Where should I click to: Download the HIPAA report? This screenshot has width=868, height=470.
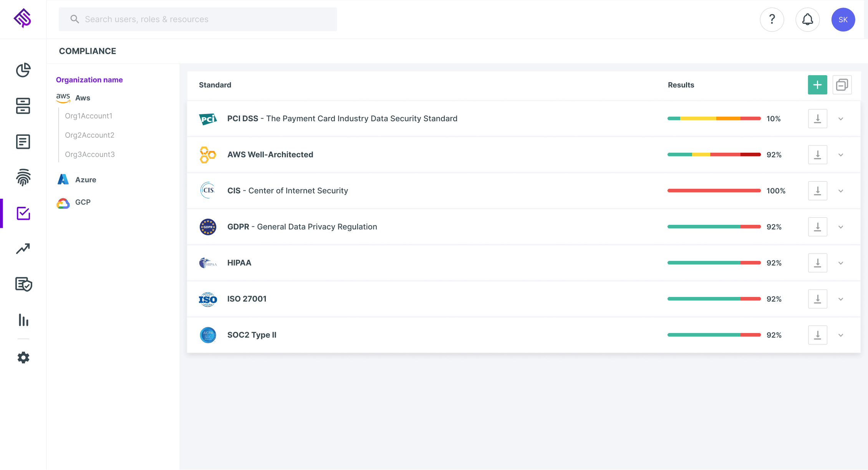point(818,263)
